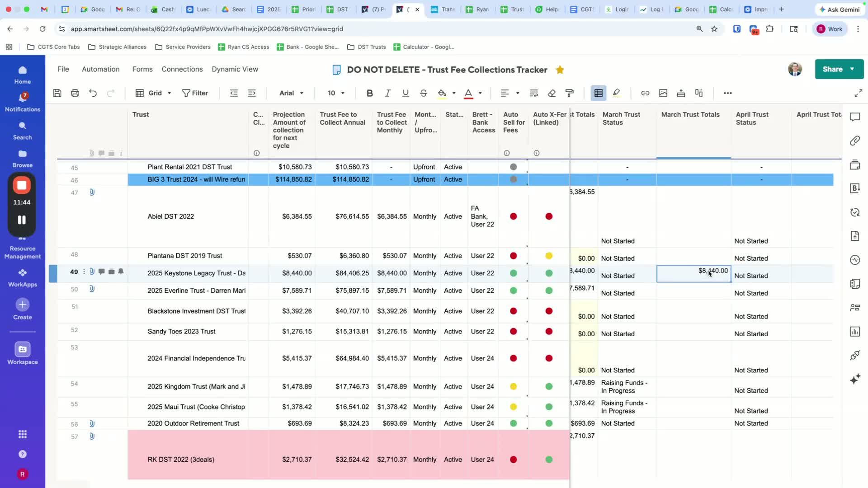Image resolution: width=868 pixels, height=488 pixels.
Task: Insert a hyperlink using link icon
Action: (645, 93)
